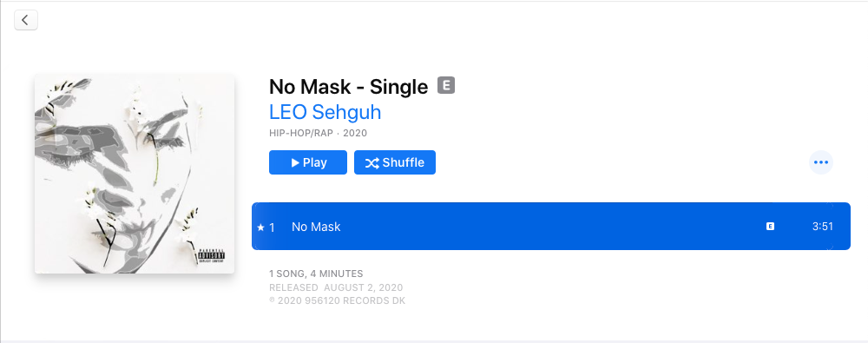Click the album artwork thumbnail

pyautogui.click(x=135, y=174)
